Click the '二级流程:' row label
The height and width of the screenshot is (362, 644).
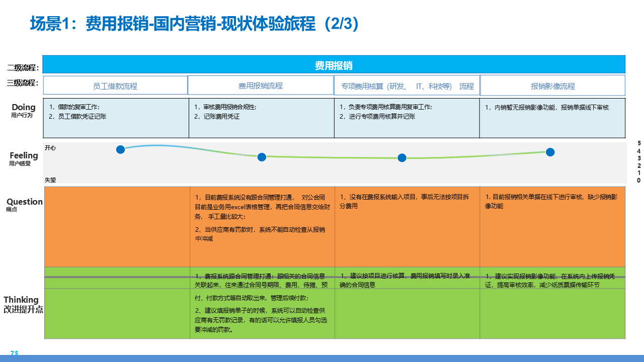tap(23, 68)
